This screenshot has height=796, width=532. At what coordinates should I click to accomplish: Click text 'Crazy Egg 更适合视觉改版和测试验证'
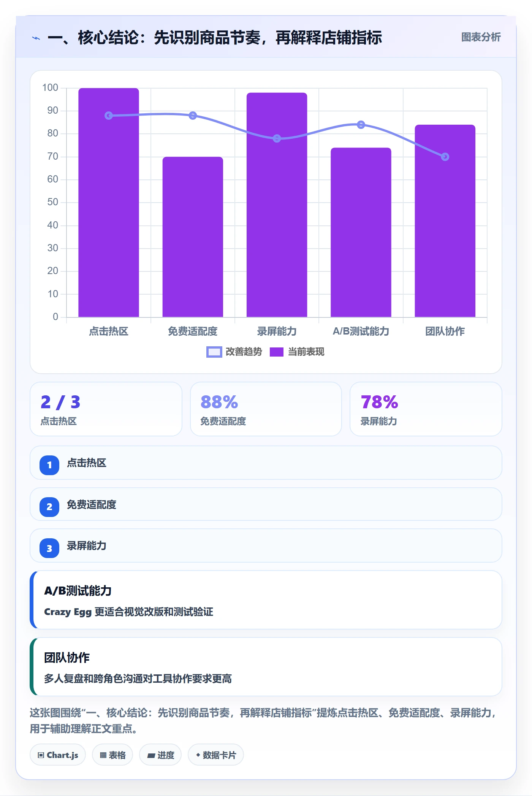click(x=129, y=612)
